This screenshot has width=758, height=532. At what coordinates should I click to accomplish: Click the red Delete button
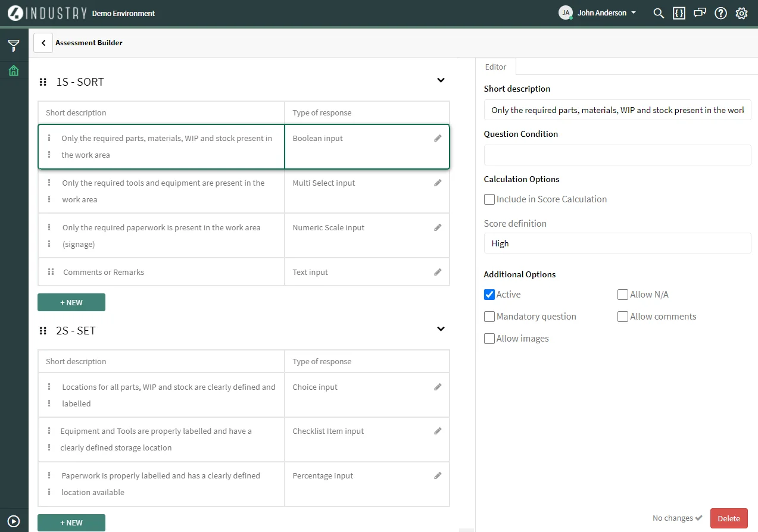coord(729,518)
